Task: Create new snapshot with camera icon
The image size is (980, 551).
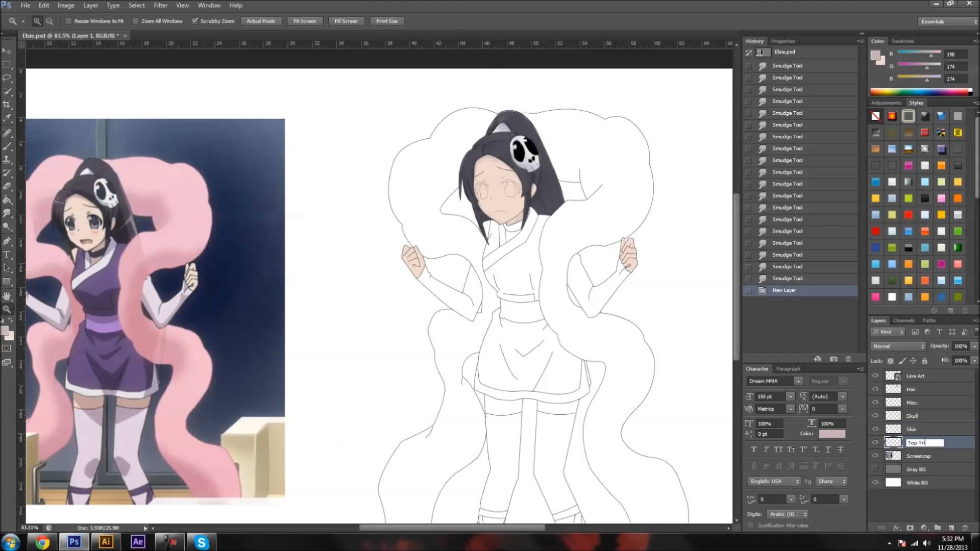Action: 834,359
